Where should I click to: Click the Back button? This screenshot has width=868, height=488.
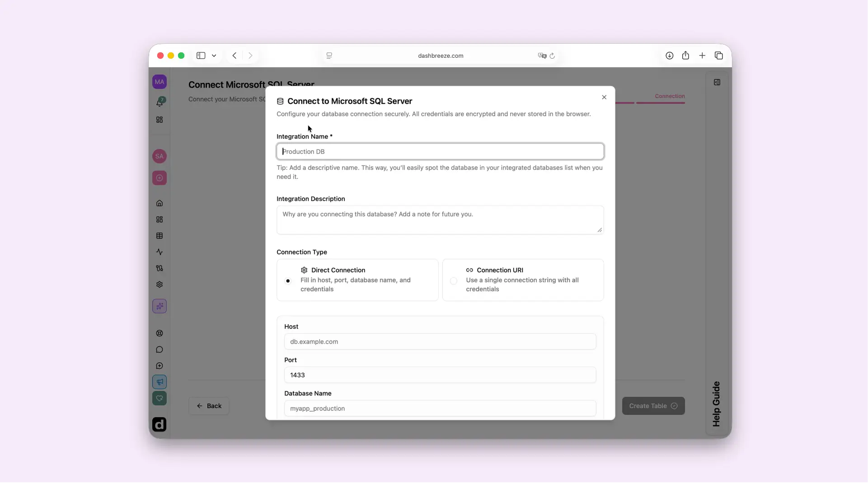(x=209, y=406)
